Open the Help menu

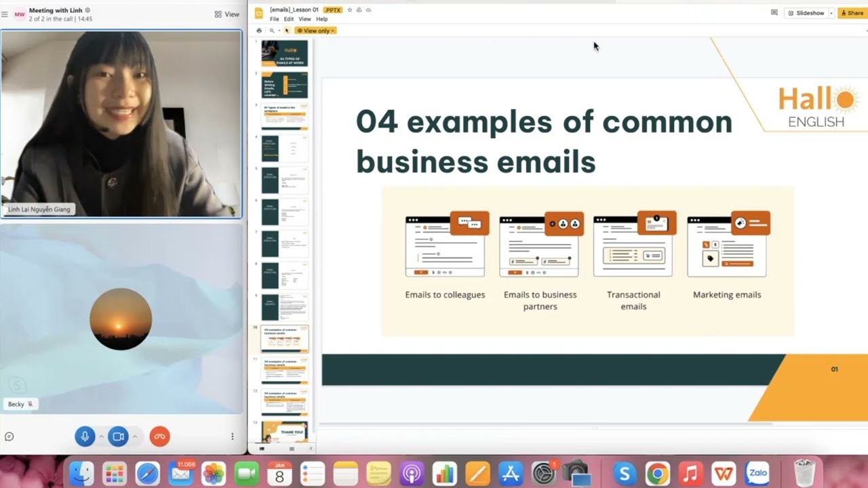tap(322, 20)
